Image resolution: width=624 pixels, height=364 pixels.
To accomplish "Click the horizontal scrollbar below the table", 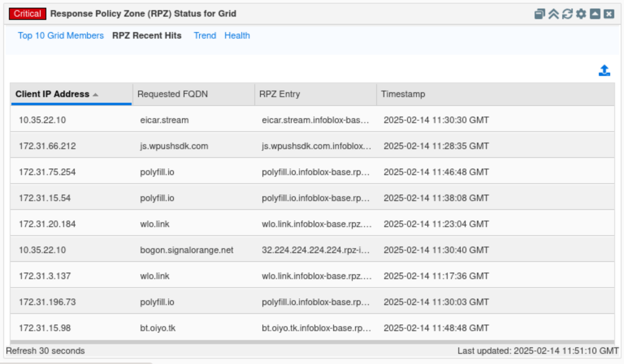I will tap(312, 342).
